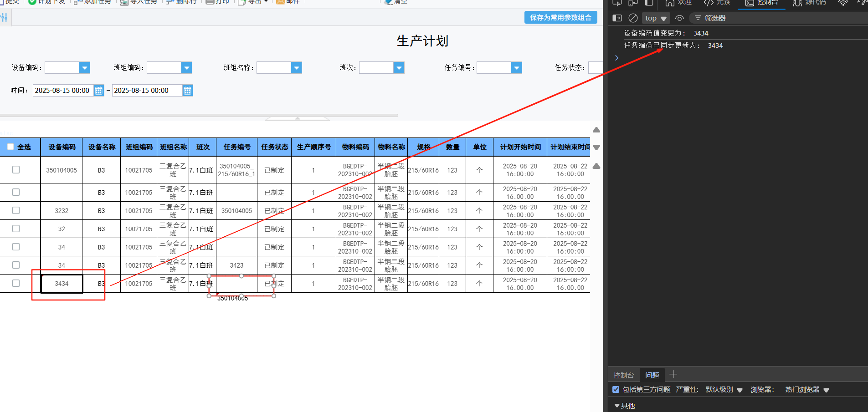This screenshot has width=868, height=412.
Task: Focus the start time input field
Action: (63, 91)
